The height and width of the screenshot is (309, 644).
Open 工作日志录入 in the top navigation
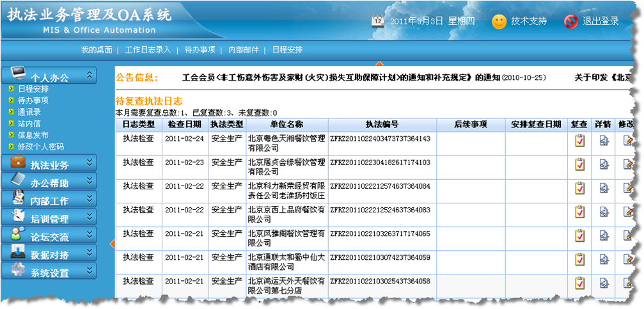click(148, 49)
